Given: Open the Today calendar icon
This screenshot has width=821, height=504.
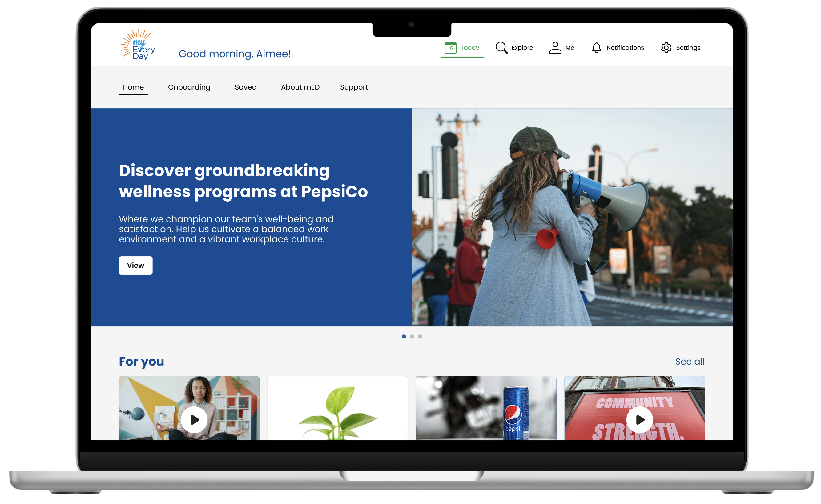Looking at the screenshot, I should click(450, 48).
